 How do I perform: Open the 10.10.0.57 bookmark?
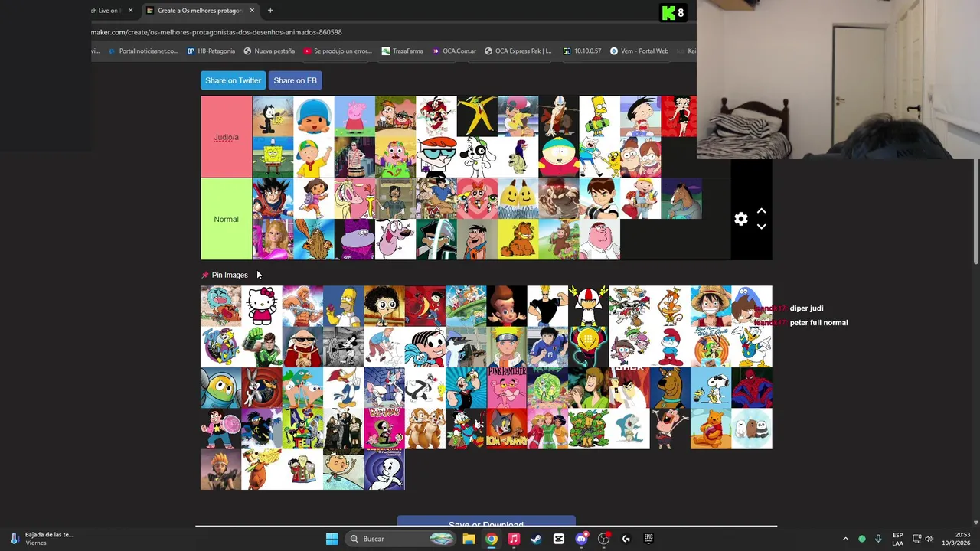[x=582, y=51]
